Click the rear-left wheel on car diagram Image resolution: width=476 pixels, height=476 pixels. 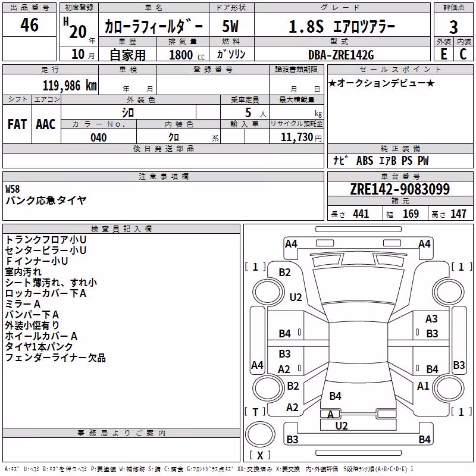pyautogui.click(x=268, y=388)
